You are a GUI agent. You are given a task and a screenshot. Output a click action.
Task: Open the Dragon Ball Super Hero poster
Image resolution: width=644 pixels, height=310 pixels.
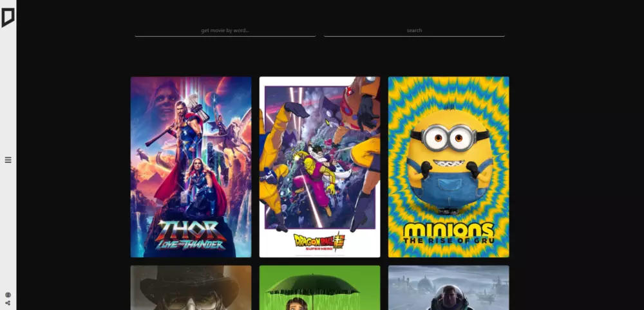(319, 167)
